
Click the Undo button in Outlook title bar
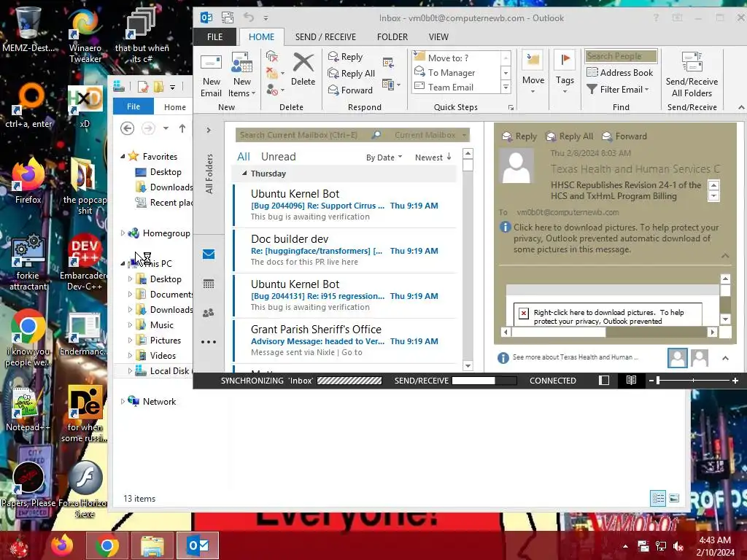click(x=248, y=17)
